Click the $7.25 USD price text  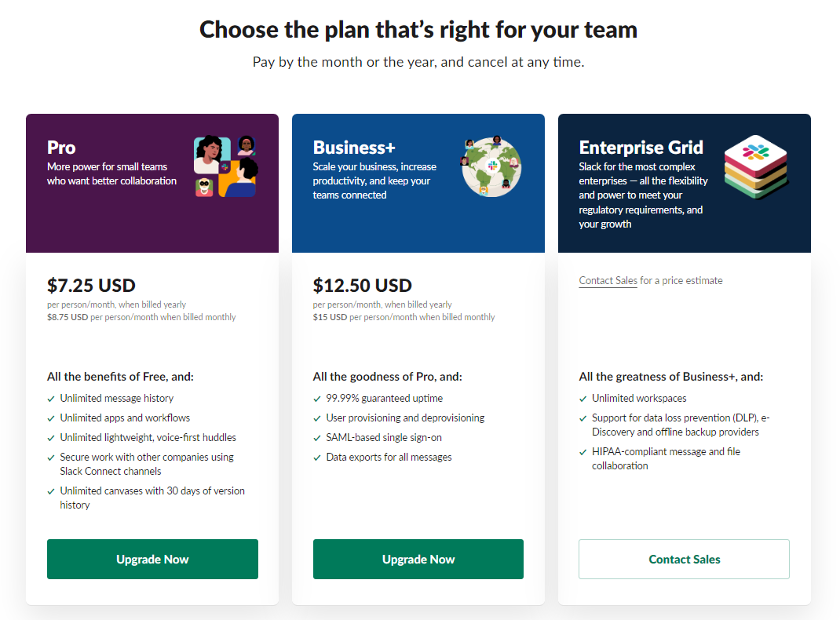coord(91,286)
